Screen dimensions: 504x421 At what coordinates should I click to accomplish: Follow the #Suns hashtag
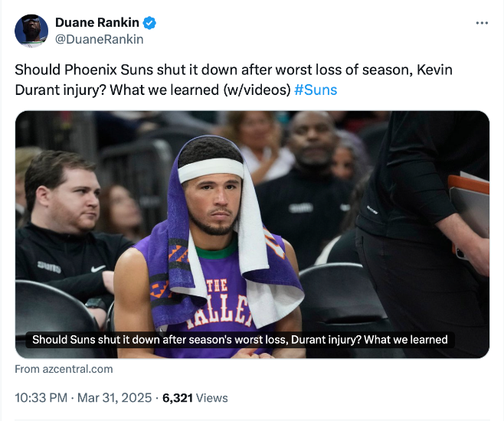[316, 90]
